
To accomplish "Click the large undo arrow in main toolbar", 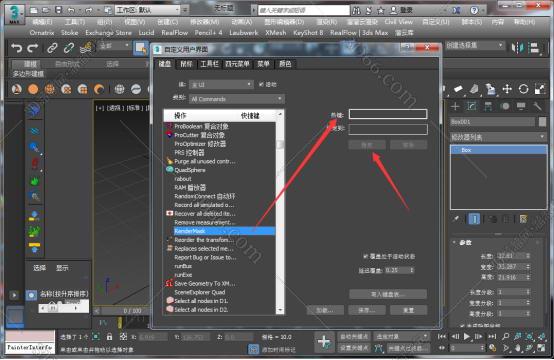I will 17,48.
